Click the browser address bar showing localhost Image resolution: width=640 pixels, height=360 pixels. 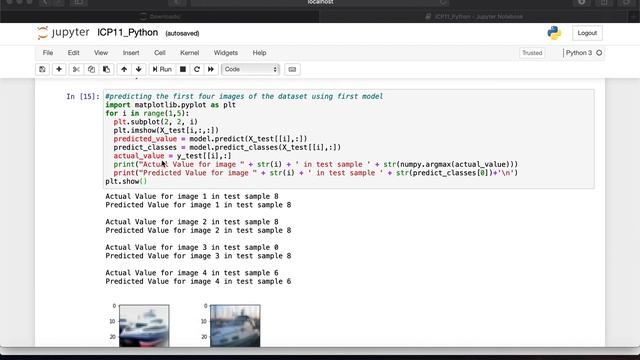(320, 3)
